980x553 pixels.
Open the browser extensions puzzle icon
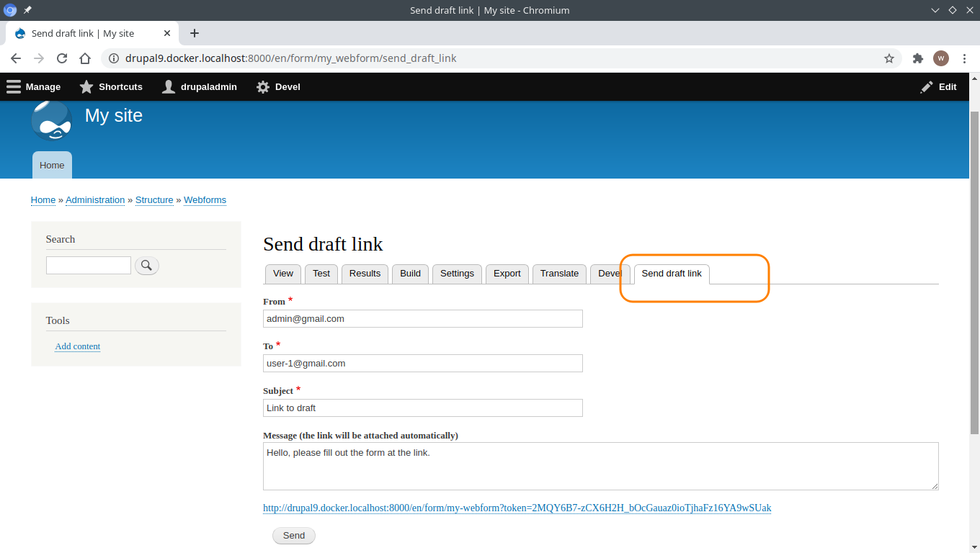[x=917, y=58]
